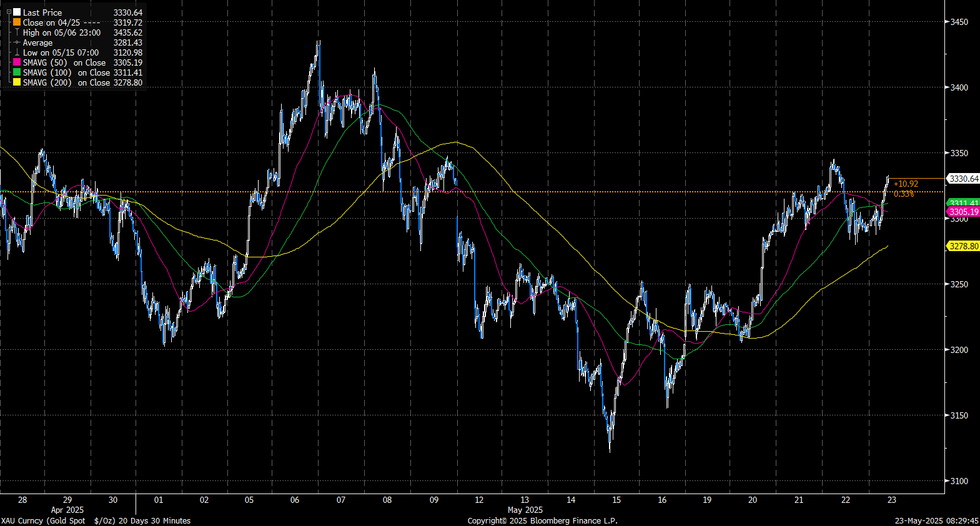980x526 pixels.
Task: Click the 3450 level on price axis
Action: click(x=959, y=22)
